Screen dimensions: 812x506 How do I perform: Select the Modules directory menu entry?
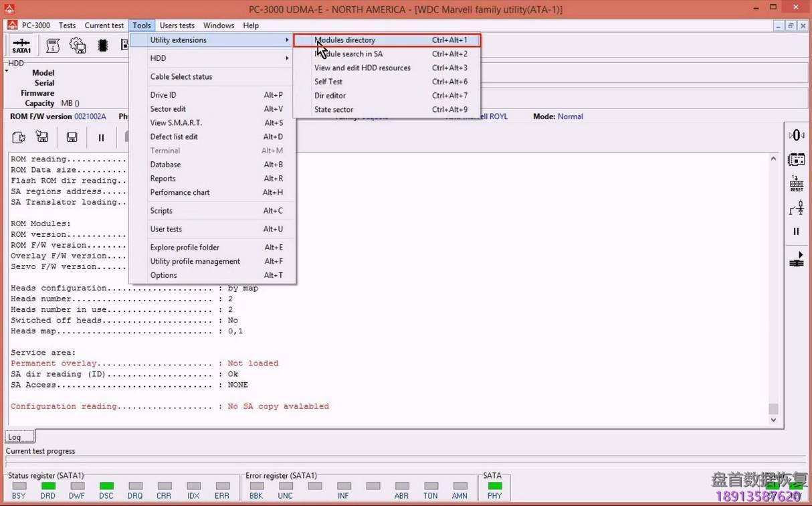pyautogui.click(x=345, y=39)
